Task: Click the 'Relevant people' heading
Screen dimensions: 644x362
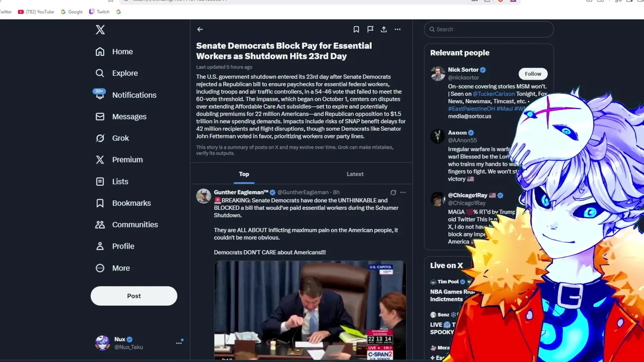Action: coord(459,52)
